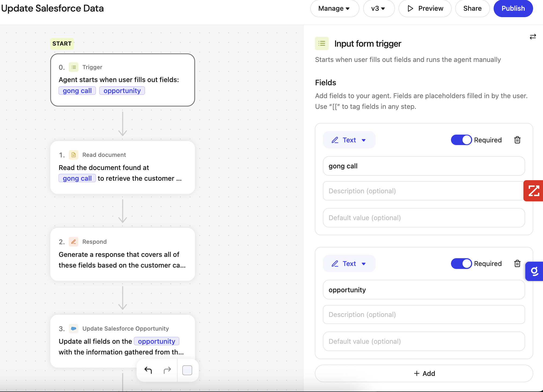Open the blue Gong side widget
Image resolution: width=543 pixels, height=392 pixels.
click(x=534, y=271)
